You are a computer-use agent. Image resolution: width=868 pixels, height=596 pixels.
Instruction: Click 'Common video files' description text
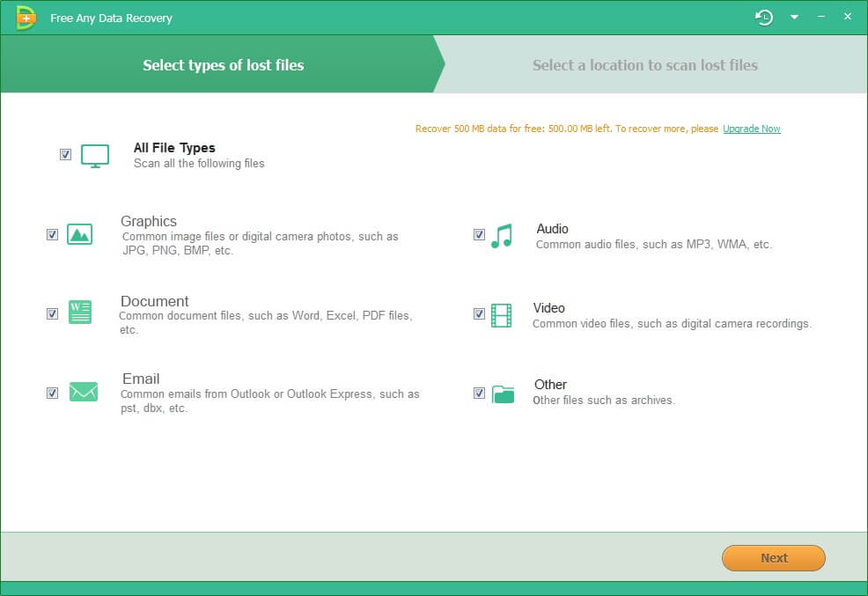(672, 323)
